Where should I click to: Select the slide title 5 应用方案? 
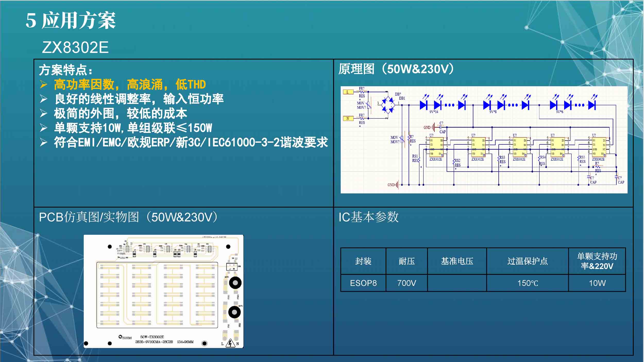click(71, 21)
